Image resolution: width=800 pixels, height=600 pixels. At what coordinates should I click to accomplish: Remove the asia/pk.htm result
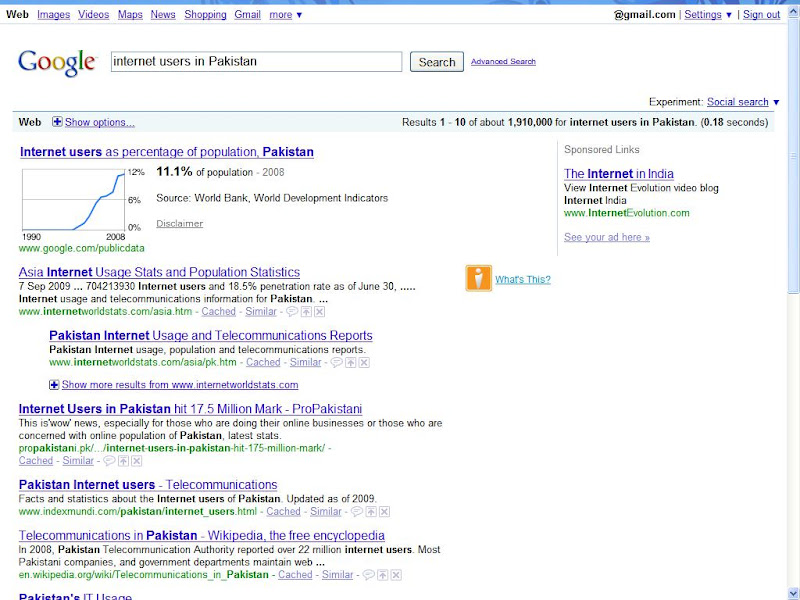click(x=364, y=362)
